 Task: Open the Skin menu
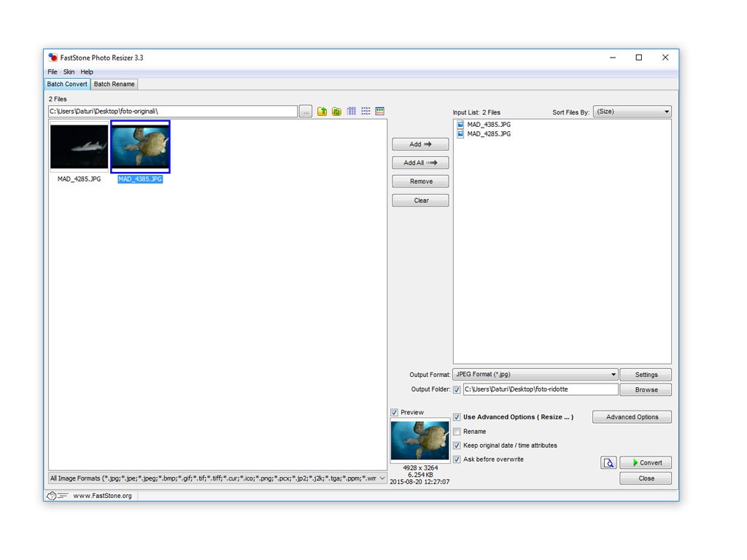click(69, 72)
